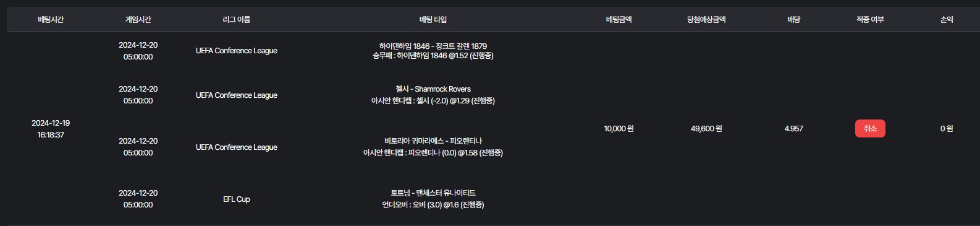This screenshot has height=226, width=980.
Task: Click the EFL Cup league name
Action: coord(236,199)
